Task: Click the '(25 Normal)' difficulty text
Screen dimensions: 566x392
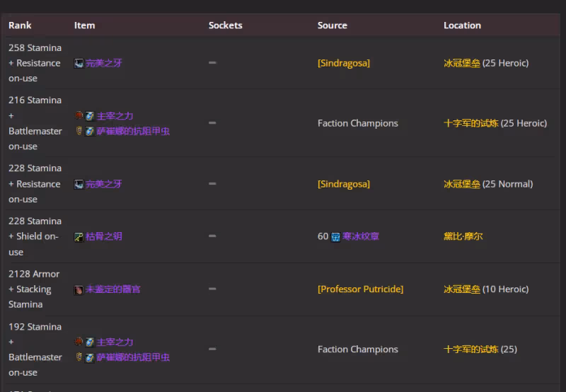Action: tap(507, 184)
